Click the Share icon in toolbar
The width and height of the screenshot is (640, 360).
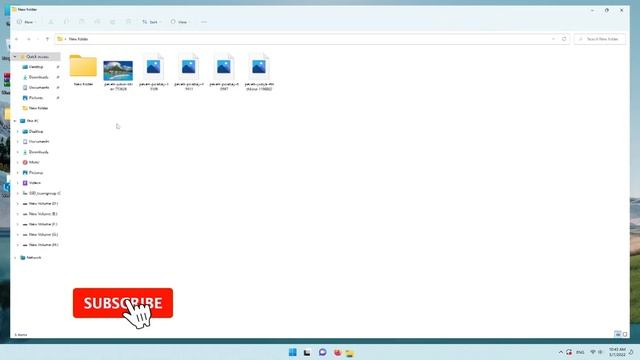click(113, 22)
